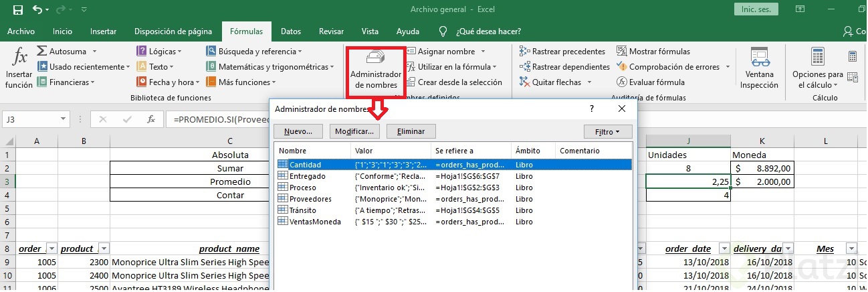The width and height of the screenshot is (868, 292).
Task: Switch to the Archivo tab
Action: coord(21,31)
